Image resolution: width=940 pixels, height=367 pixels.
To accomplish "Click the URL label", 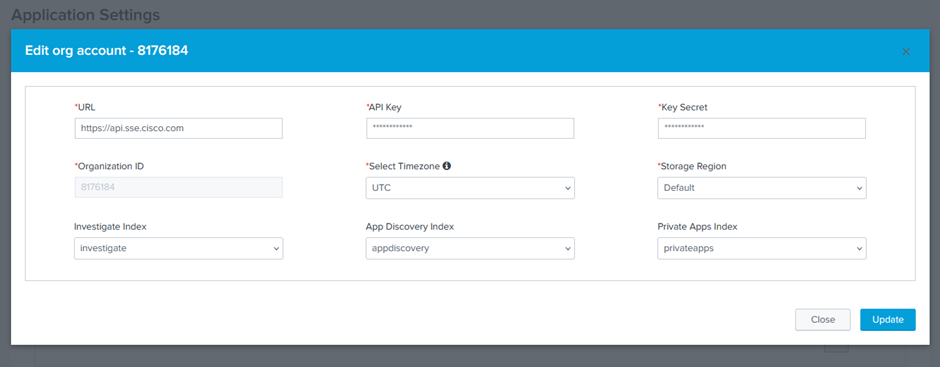I will (x=85, y=107).
